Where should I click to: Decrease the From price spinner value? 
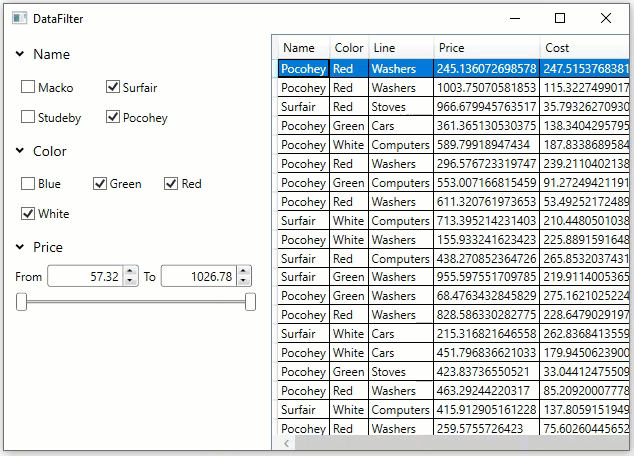click(x=130, y=281)
